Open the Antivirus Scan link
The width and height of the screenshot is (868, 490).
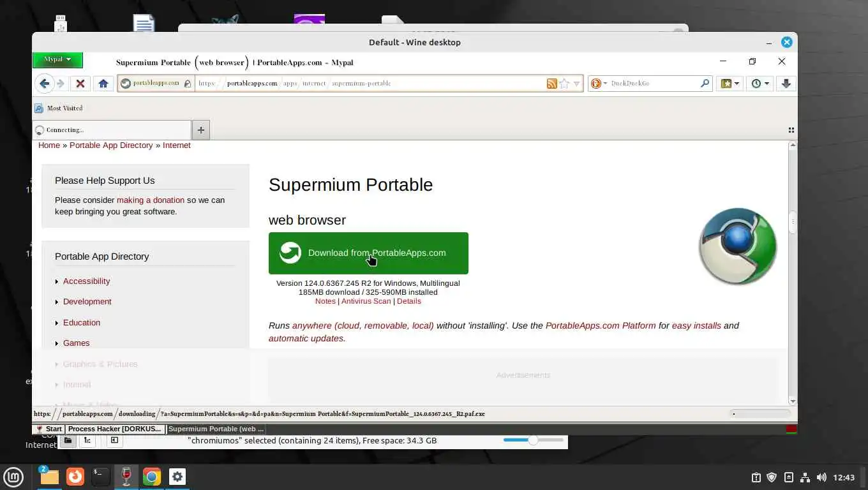coord(366,301)
